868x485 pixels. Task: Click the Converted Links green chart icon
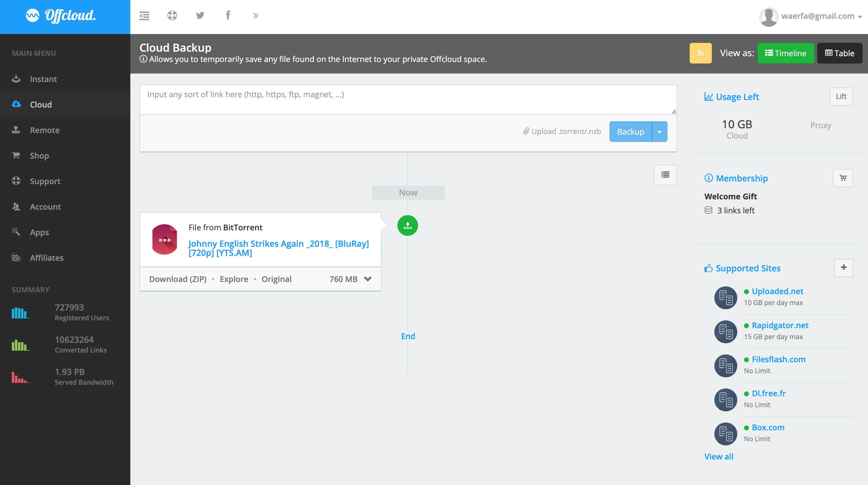click(20, 345)
